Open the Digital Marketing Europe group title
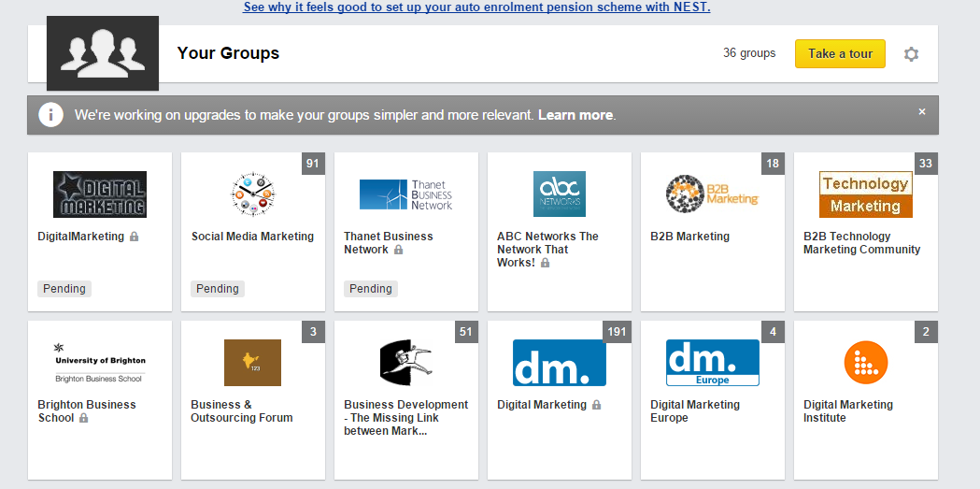980x489 pixels. 695,411
